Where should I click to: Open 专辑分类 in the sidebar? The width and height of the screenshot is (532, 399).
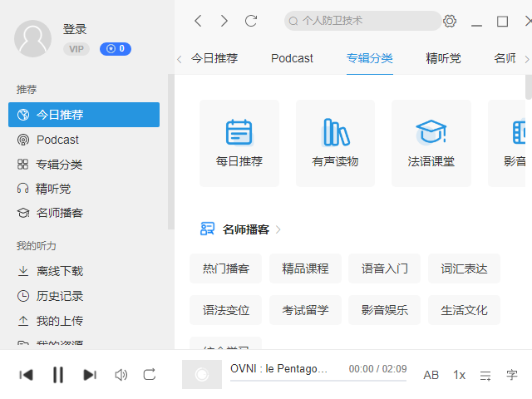pyautogui.click(x=84, y=165)
